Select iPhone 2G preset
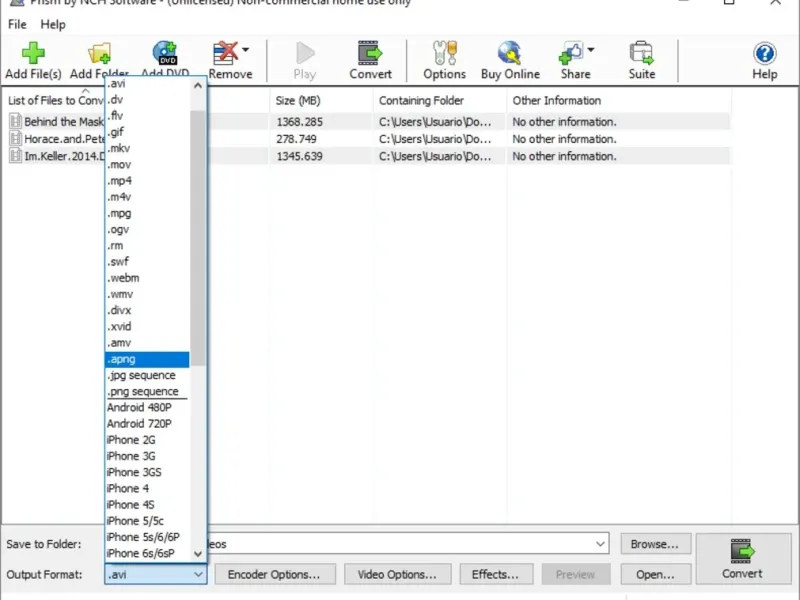800x600 pixels. (x=147, y=440)
